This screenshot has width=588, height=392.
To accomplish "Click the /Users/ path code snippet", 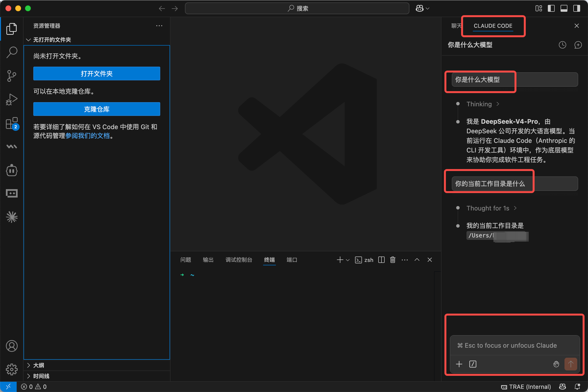I will pyautogui.click(x=497, y=236).
